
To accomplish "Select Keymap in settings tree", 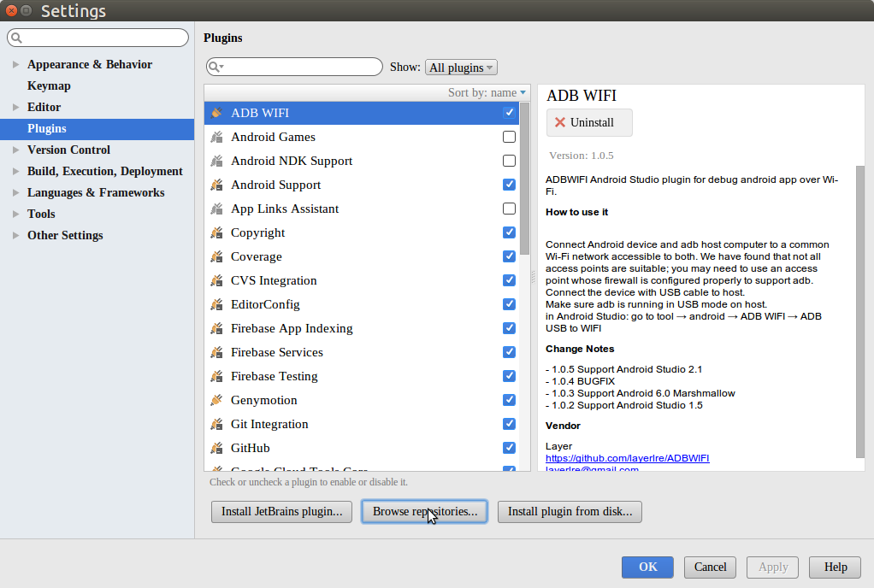I will (x=49, y=85).
